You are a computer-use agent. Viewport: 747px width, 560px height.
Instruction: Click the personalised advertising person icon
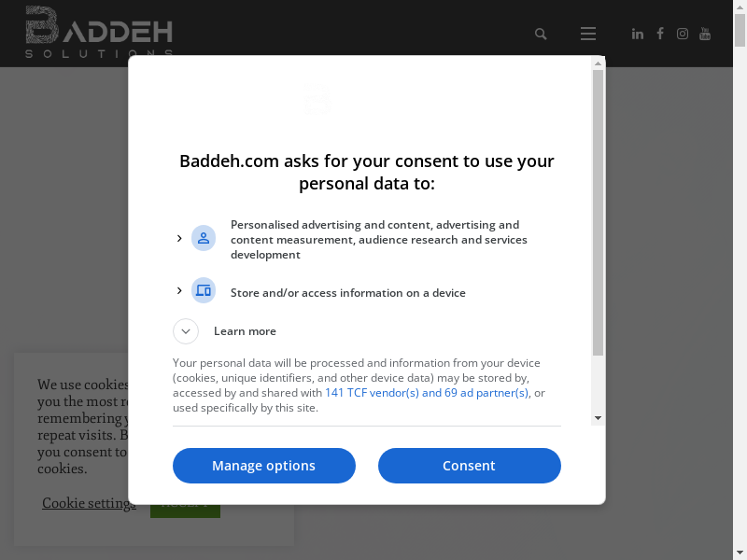tap(204, 238)
